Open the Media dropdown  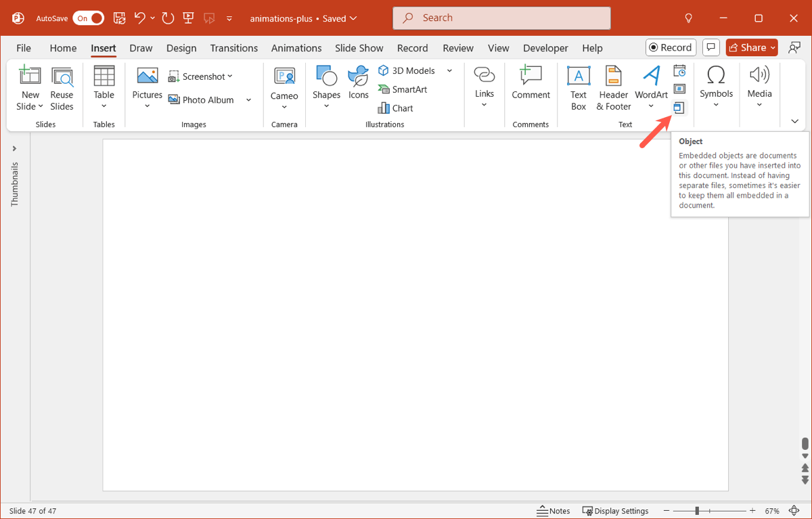[759, 88]
